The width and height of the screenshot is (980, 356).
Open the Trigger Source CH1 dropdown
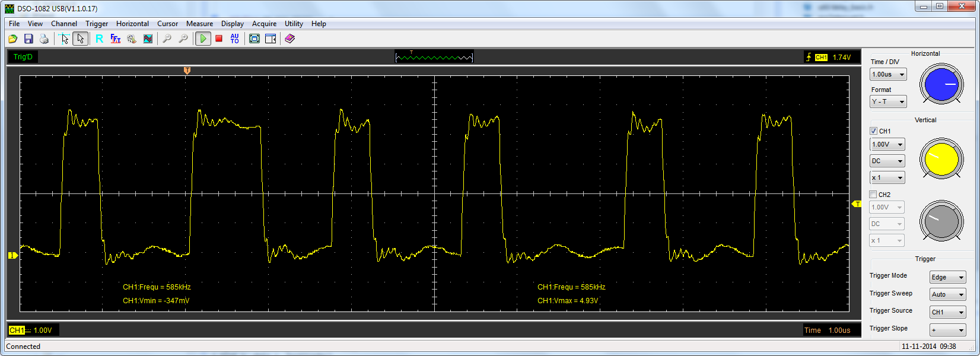click(x=947, y=312)
